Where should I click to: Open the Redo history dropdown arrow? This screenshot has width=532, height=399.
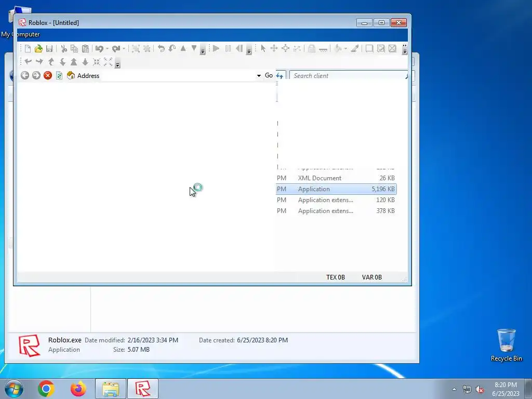[124, 48]
